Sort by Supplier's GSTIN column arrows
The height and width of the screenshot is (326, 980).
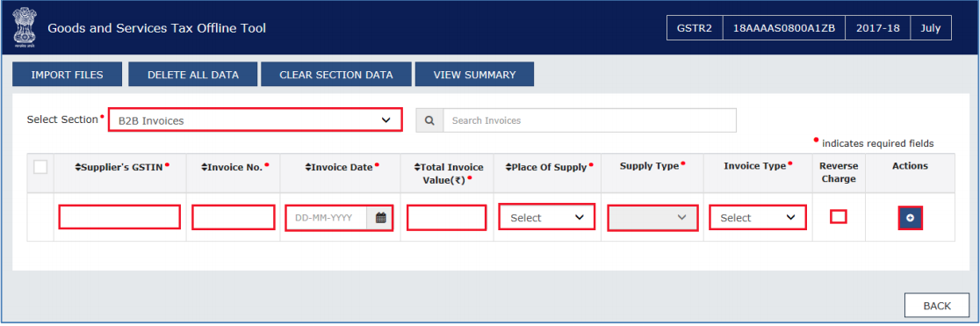coord(77,167)
